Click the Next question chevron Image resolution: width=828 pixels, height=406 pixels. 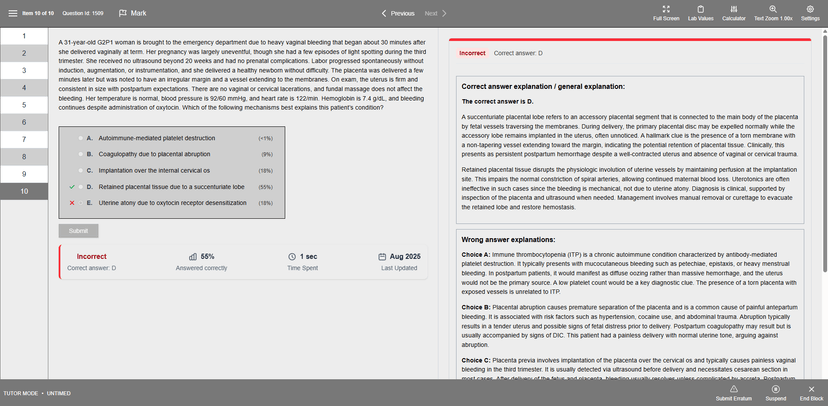pos(444,13)
